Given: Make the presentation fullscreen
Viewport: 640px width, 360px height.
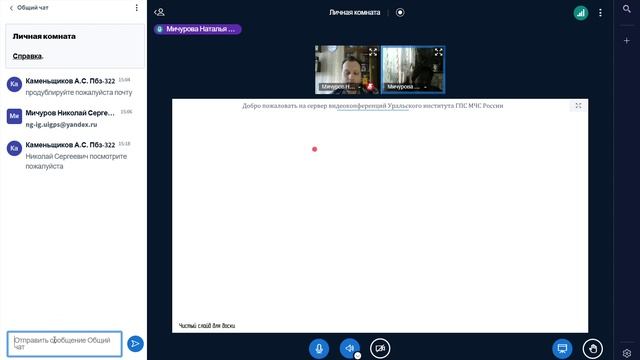Looking at the screenshot, I should point(578,106).
